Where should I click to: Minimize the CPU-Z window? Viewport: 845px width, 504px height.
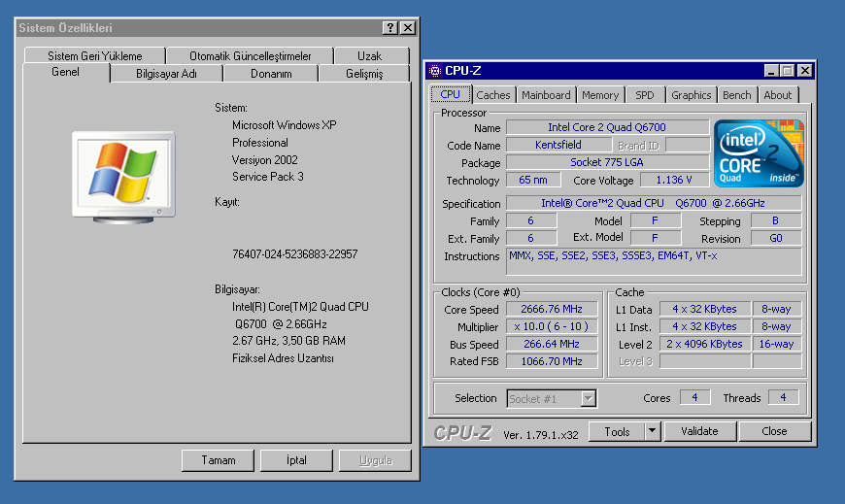(771, 71)
